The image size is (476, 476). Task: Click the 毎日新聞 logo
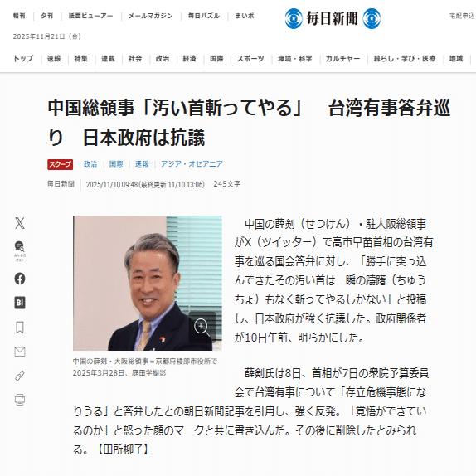click(x=333, y=18)
